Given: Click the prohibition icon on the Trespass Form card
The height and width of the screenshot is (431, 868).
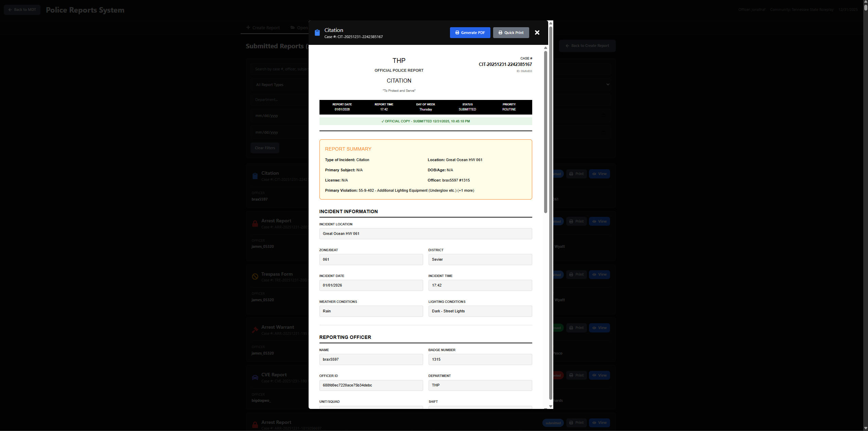Looking at the screenshot, I should pyautogui.click(x=255, y=276).
